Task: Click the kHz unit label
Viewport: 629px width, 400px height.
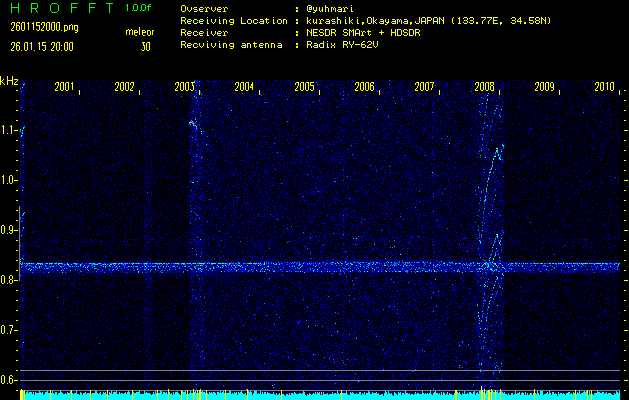Action: (9, 80)
